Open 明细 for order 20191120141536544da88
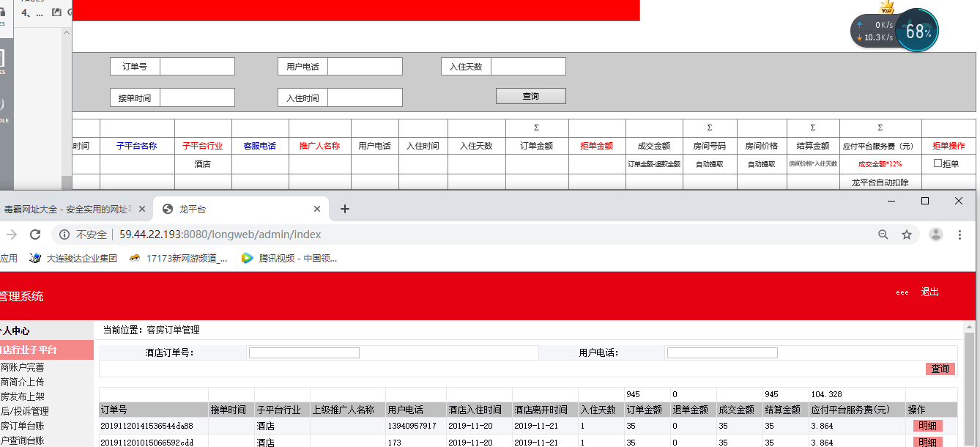Screen dimensions: 980x447 (928, 426)
